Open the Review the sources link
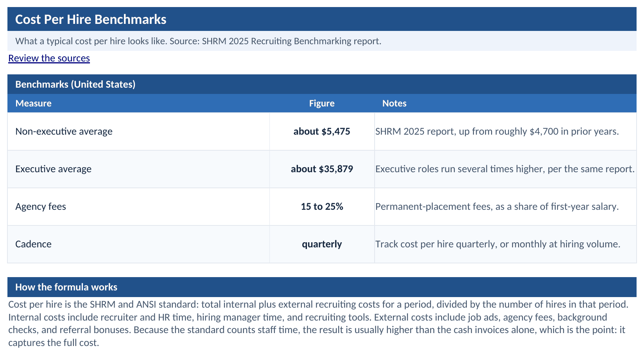644x355 pixels. 49,58
